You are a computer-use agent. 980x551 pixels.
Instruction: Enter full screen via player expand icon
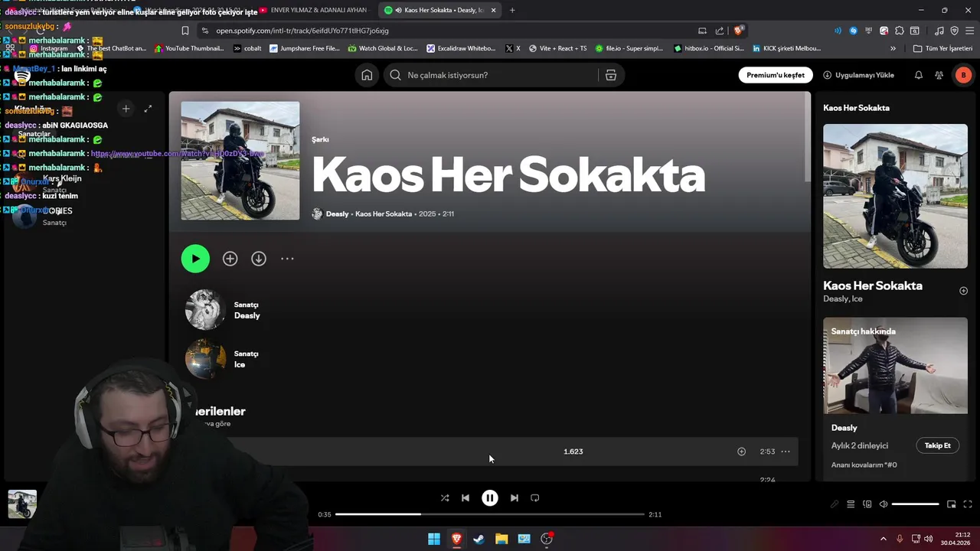tap(968, 504)
